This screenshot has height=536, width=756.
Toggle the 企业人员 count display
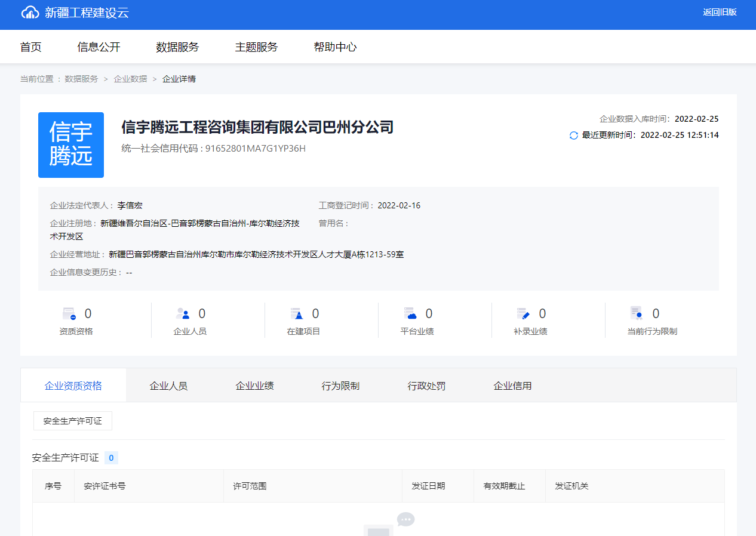(x=202, y=313)
